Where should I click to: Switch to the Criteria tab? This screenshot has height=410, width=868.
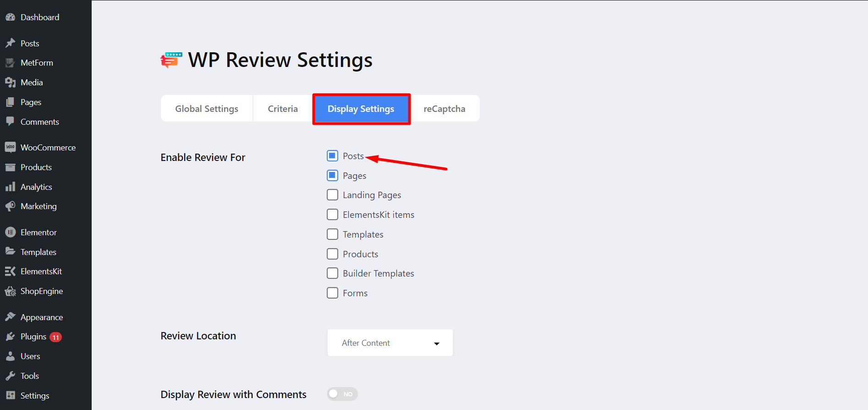click(283, 109)
